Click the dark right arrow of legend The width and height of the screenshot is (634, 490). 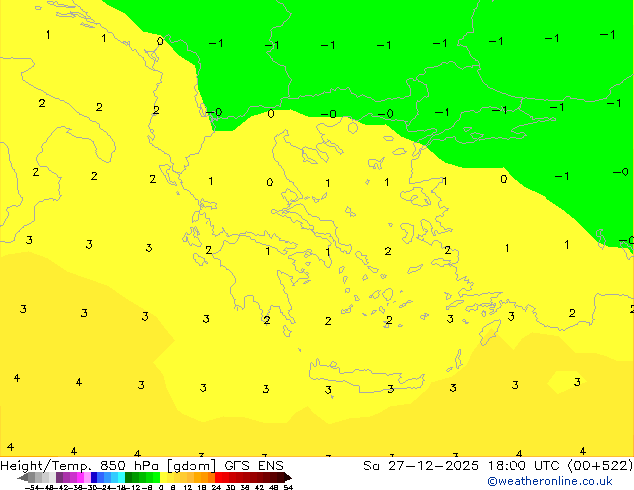(x=288, y=477)
